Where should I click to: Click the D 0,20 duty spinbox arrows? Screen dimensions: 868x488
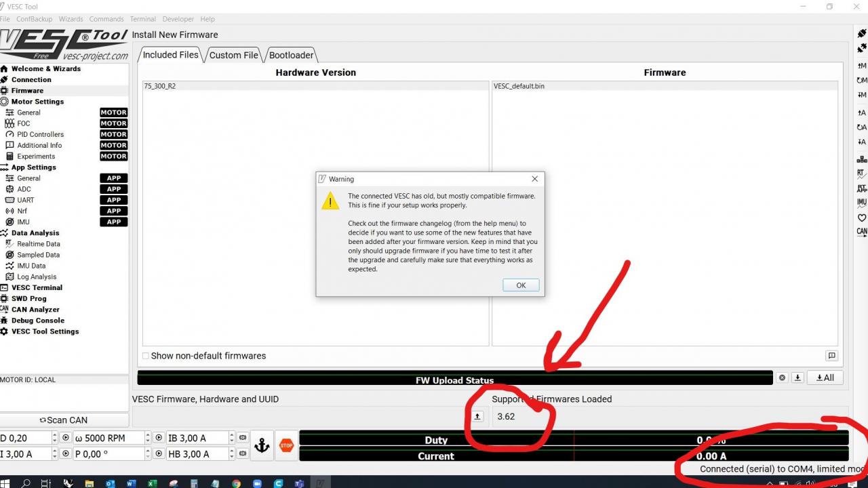56,438
